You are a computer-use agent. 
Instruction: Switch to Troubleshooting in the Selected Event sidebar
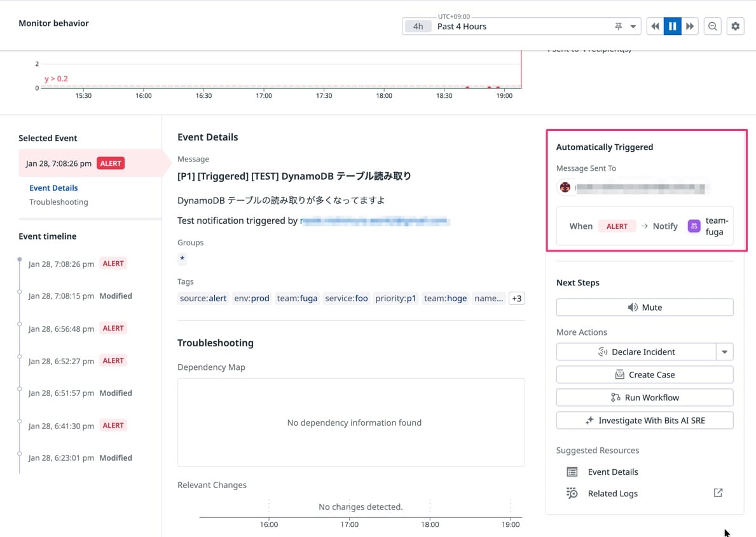point(58,201)
